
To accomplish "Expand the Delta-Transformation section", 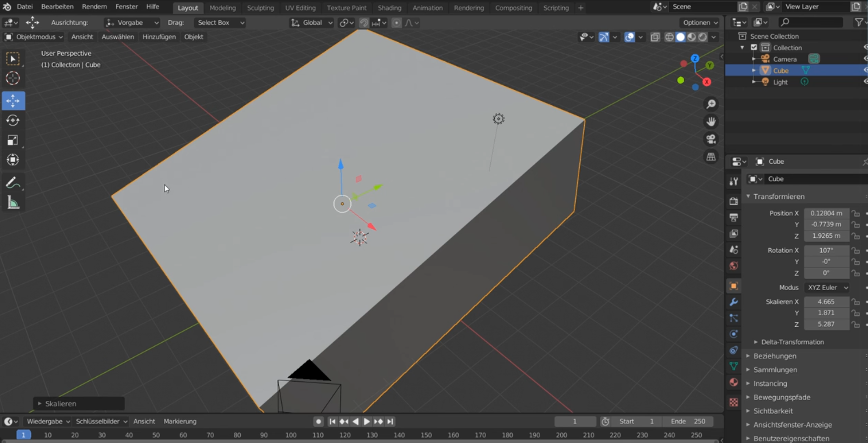I will point(793,342).
